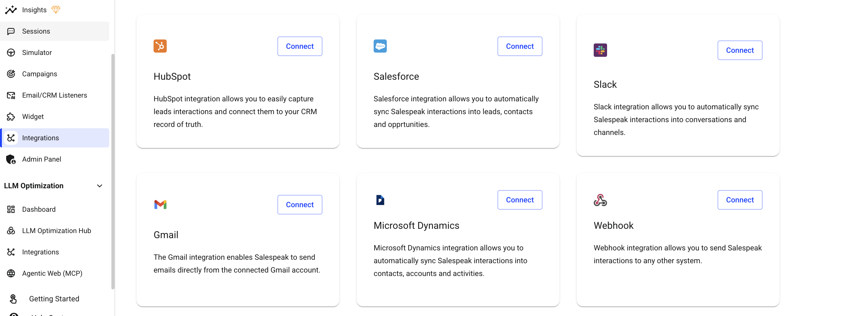Screen dimensions: 868x316
Task: Click the Admin Panel shield icon
Action: 11,159
